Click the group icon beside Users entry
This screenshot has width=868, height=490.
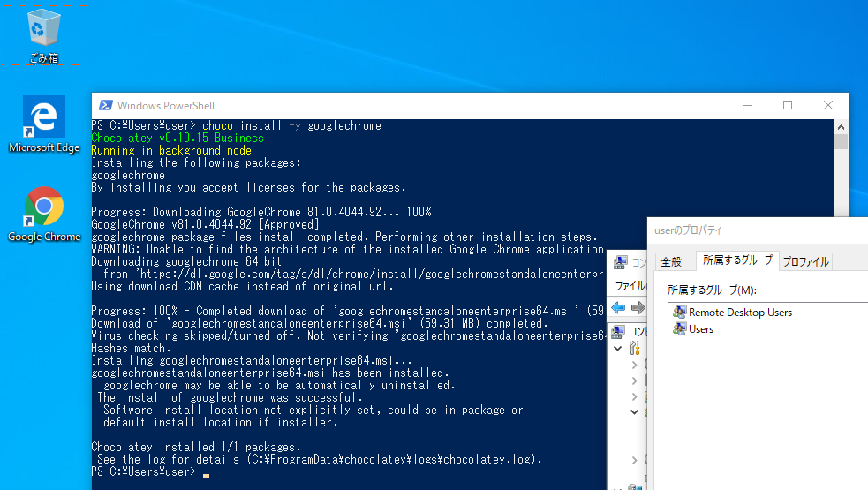679,329
